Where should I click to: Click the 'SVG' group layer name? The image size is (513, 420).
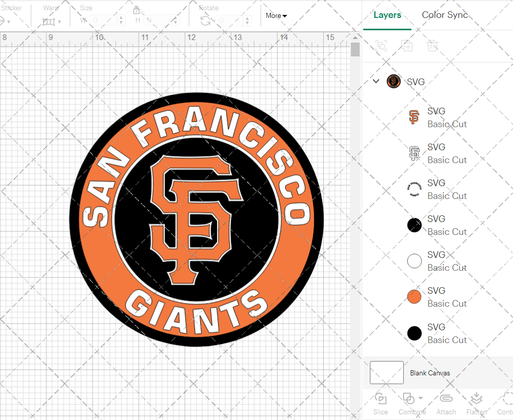pyautogui.click(x=416, y=82)
